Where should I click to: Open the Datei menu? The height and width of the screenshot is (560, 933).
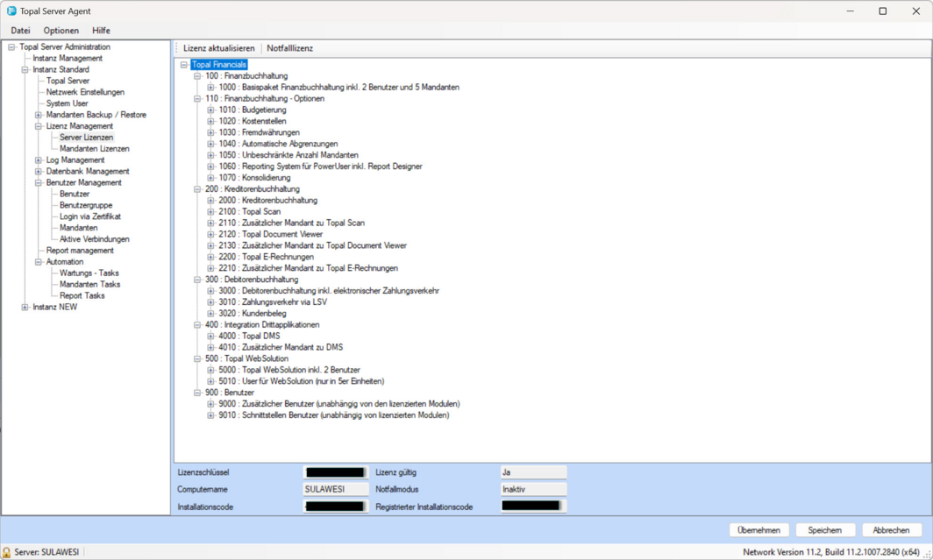[x=20, y=30]
